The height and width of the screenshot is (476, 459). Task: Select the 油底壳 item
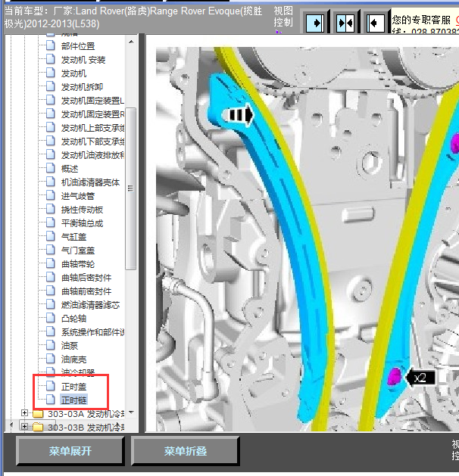(x=73, y=359)
